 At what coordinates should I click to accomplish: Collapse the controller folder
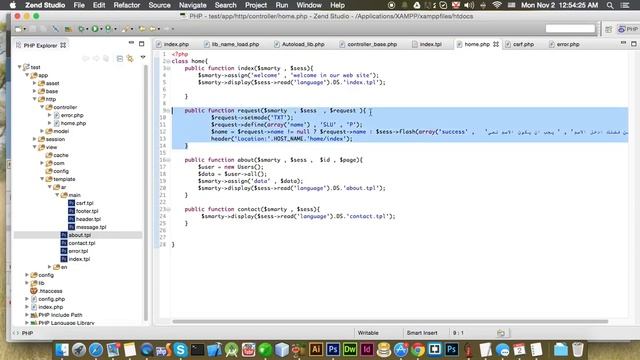click(42, 107)
